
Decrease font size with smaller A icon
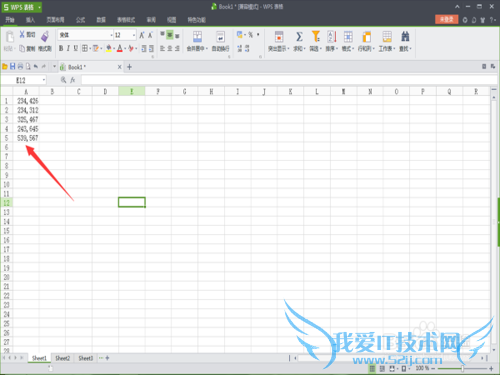(x=150, y=35)
